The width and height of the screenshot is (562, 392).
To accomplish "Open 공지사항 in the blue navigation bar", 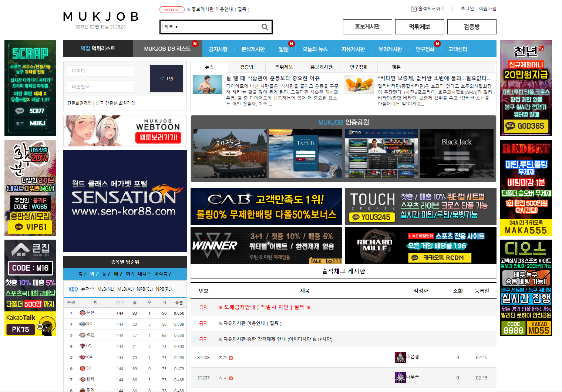I will 218,49.
